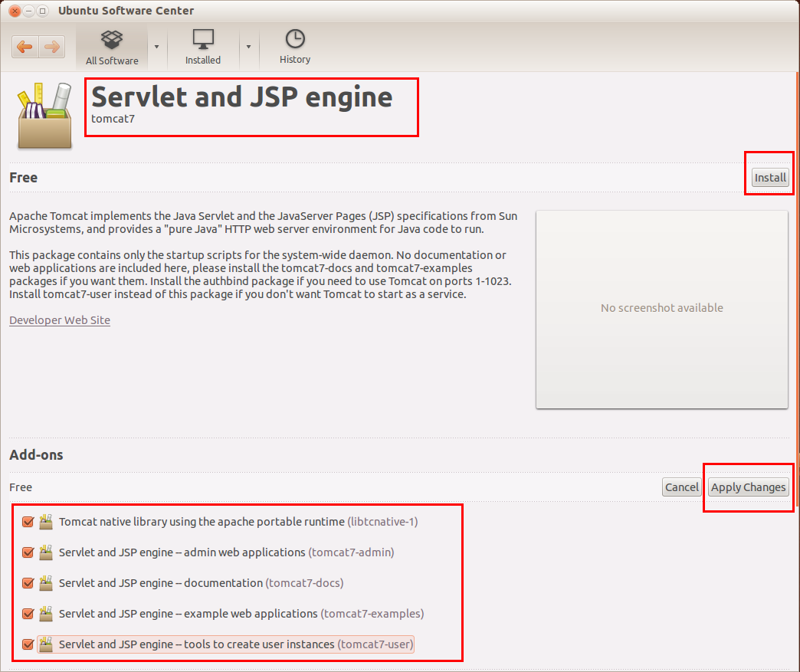Go forward with the right arrow button
This screenshot has height=672, width=800.
52,47
